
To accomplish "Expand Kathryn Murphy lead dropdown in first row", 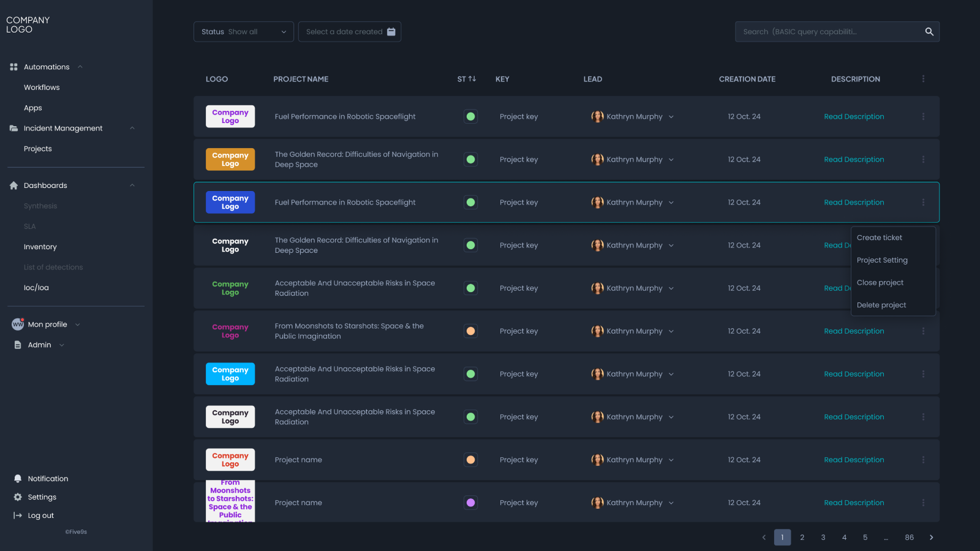I will 671,117.
